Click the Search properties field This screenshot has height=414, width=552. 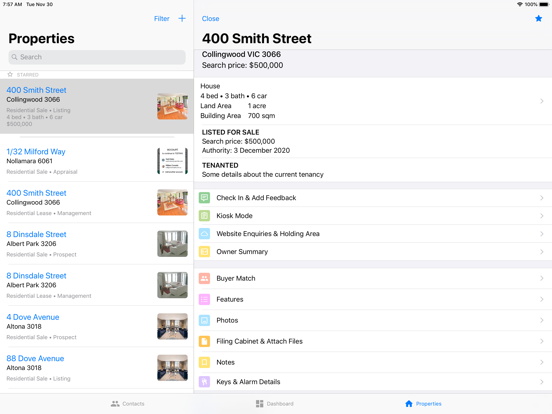click(97, 57)
